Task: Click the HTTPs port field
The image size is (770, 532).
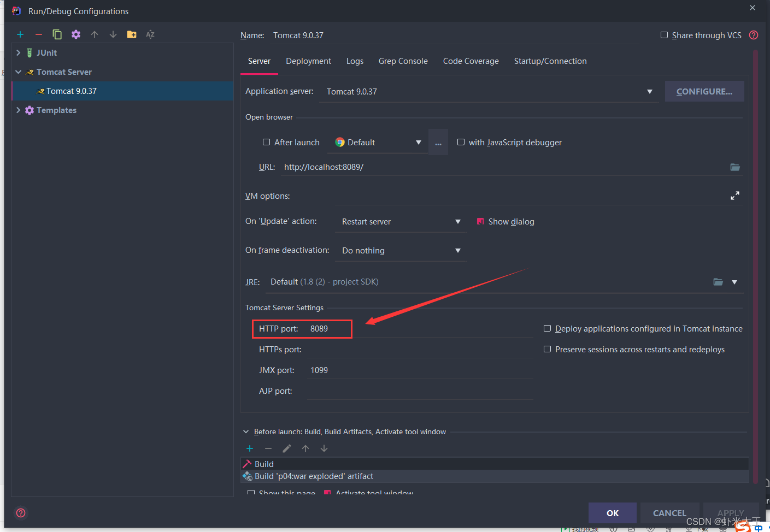Action: (420, 350)
